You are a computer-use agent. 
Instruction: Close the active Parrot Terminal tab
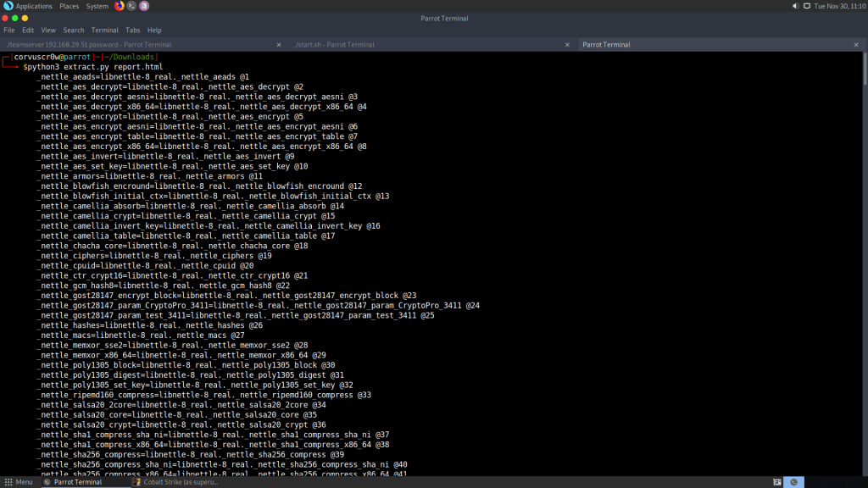click(x=855, y=44)
